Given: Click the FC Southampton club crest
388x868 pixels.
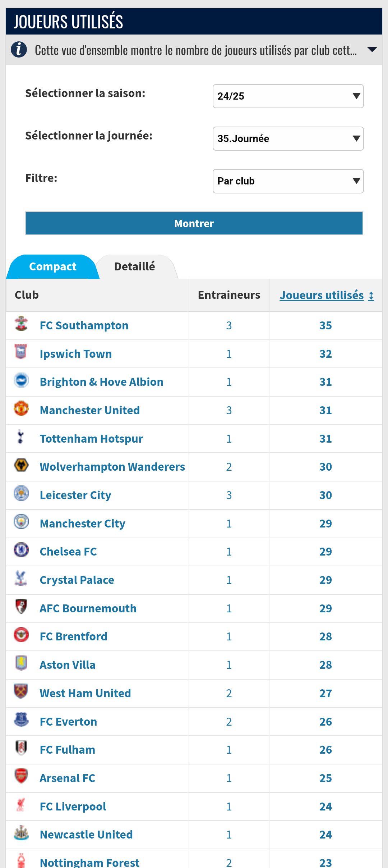Looking at the screenshot, I should 21,324.
